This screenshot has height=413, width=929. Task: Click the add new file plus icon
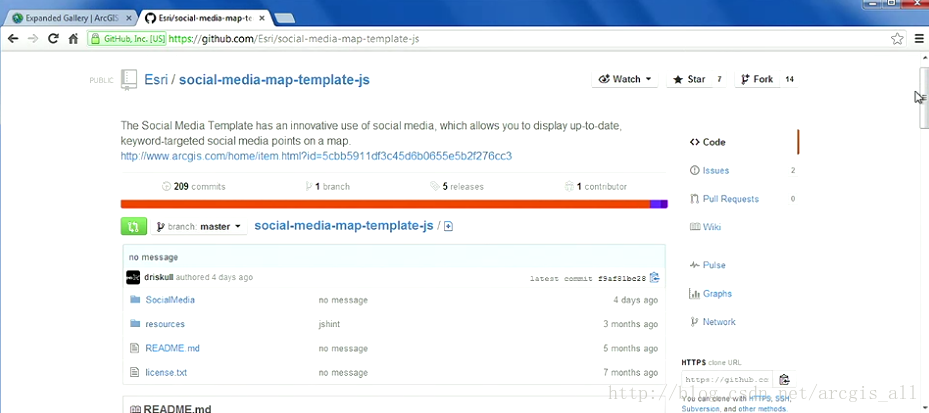tap(449, 227)
